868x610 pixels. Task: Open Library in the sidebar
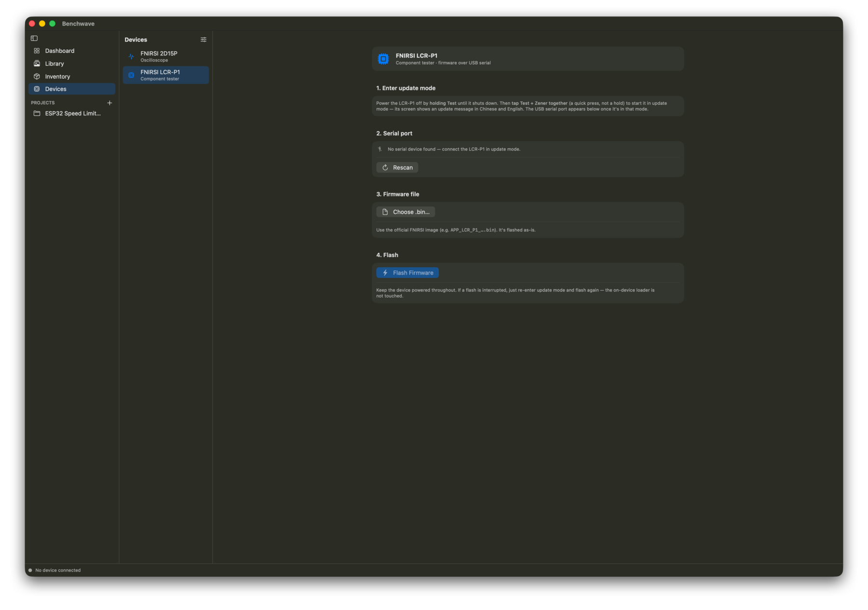click(x=71, y=64)
